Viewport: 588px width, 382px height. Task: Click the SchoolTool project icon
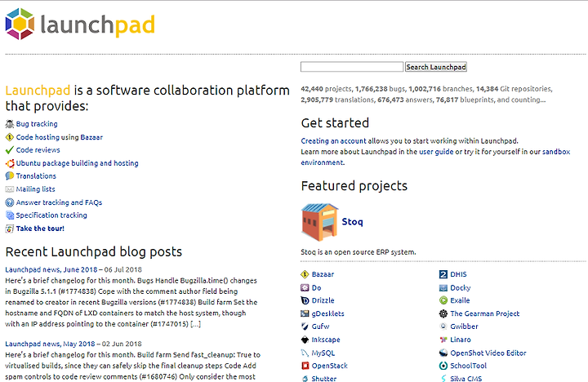(443, 366)
